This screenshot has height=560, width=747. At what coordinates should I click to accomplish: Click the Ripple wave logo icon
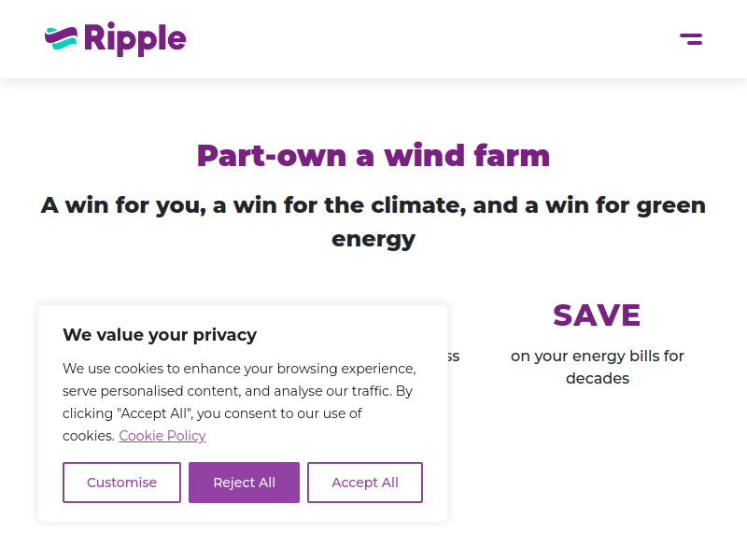pos(61,38)
